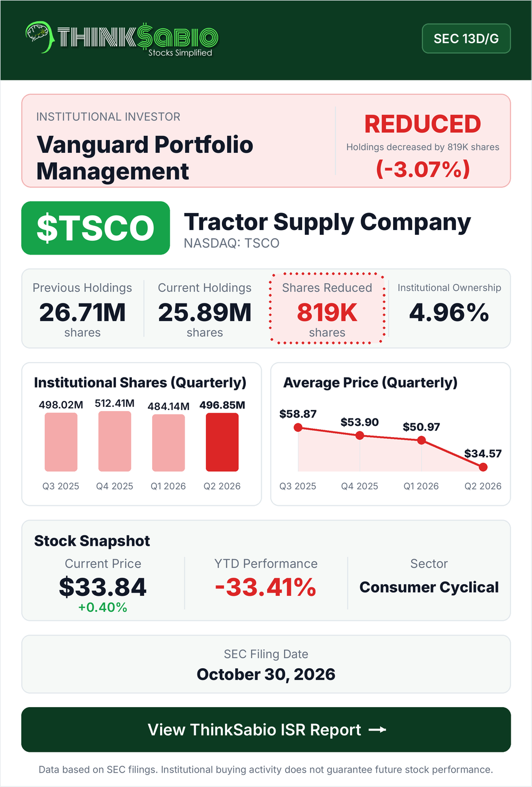532x787 pixels.
Task: Click the $58.87 data point on price chart
Action: click(298, 428)
